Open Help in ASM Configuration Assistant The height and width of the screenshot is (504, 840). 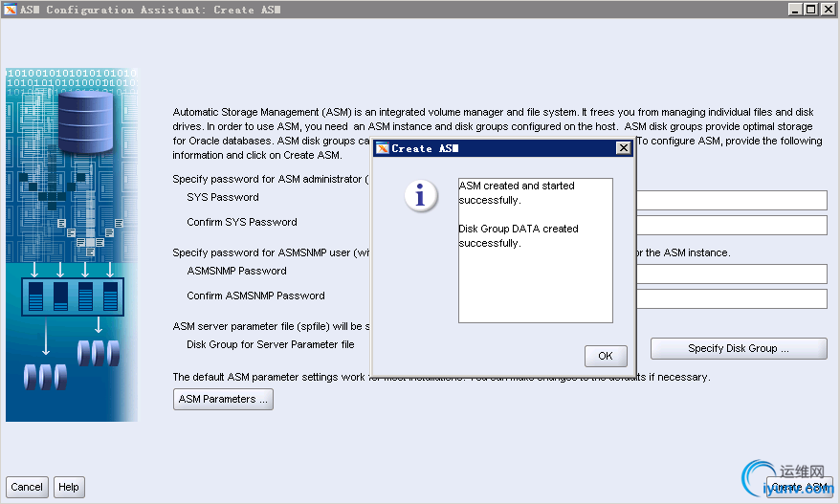click(69, 487)
